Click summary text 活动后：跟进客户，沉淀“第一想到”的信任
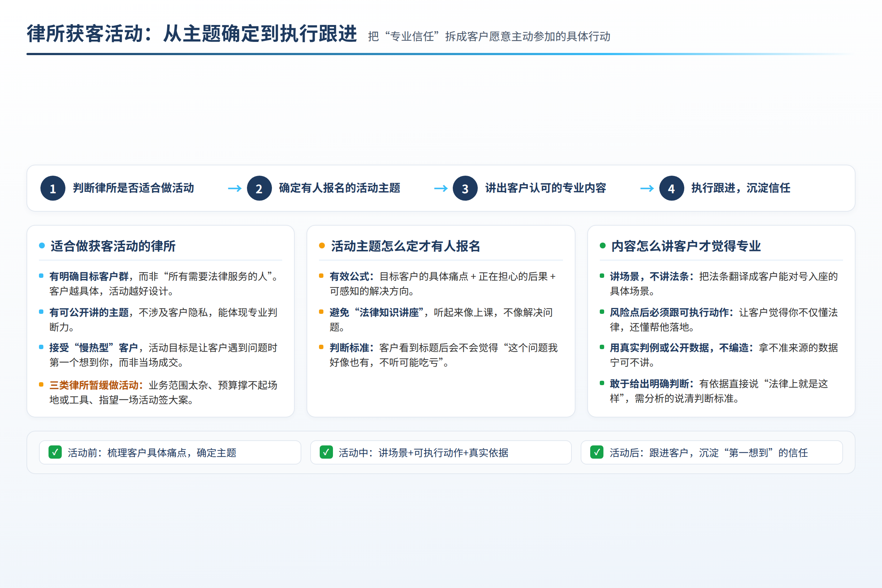The image size is (882, 588). click(x=709, y=453)
